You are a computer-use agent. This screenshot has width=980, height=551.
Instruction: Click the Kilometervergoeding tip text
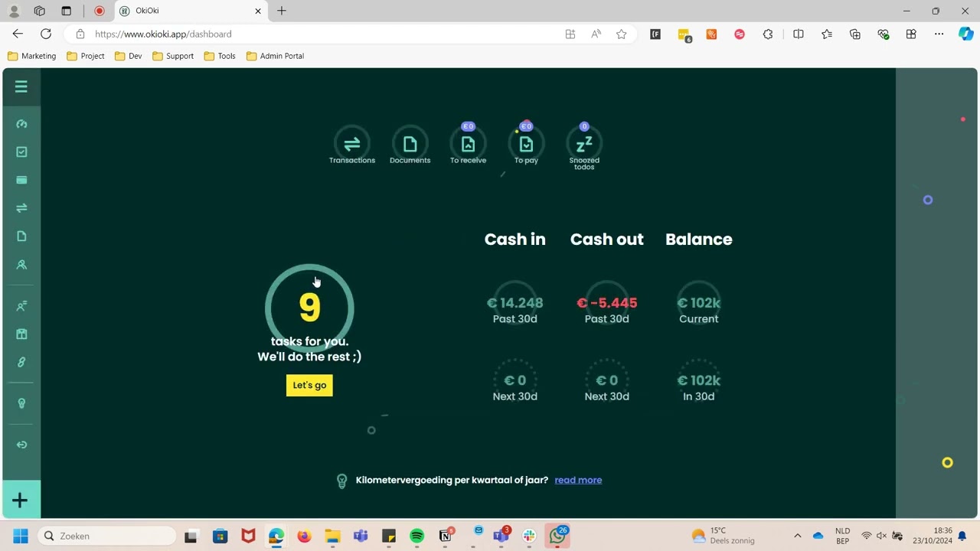pos(452,480)
